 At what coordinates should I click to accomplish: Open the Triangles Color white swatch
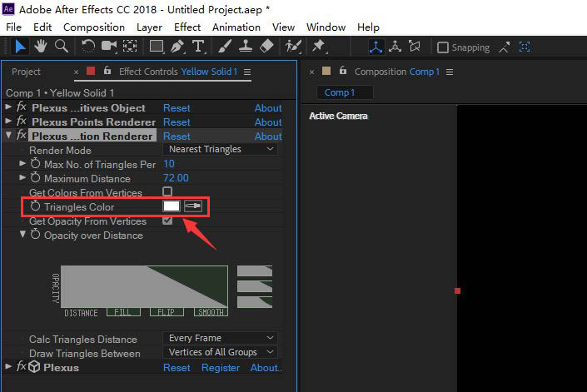pyautogui.click(x=172, y=206)
